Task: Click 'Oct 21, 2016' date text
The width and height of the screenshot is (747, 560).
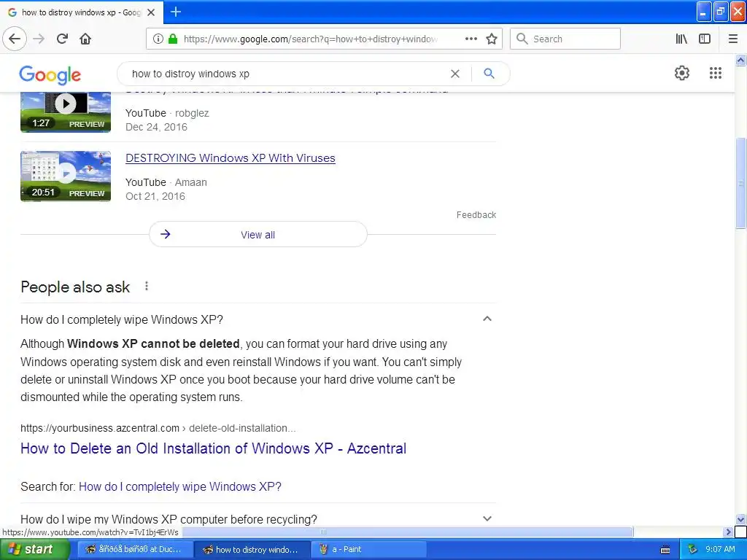Action: point(155,196)
